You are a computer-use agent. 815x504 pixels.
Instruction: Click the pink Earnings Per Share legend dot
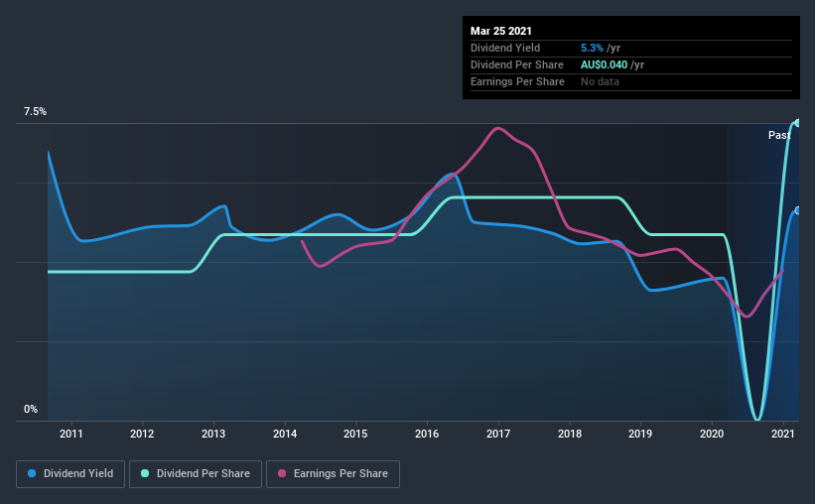pos(282,473)
